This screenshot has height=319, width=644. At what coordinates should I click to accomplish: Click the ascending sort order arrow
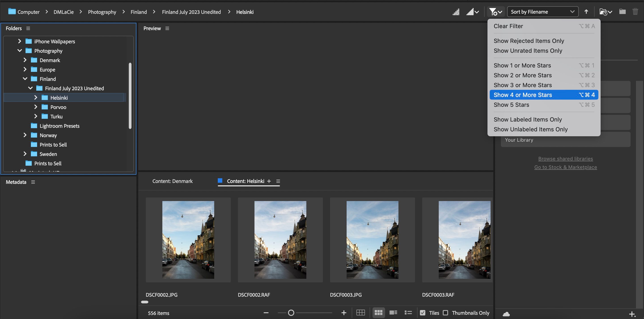coord(586,11)
